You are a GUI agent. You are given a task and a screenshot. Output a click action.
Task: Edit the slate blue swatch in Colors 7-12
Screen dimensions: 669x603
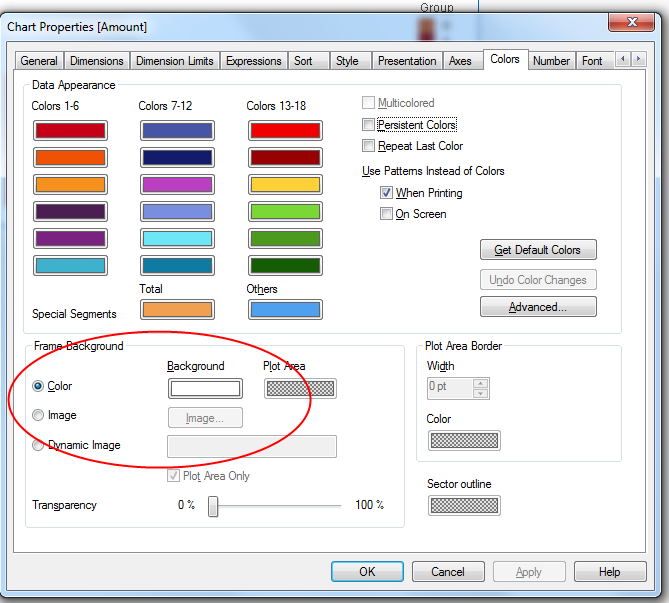coord(177,131)
